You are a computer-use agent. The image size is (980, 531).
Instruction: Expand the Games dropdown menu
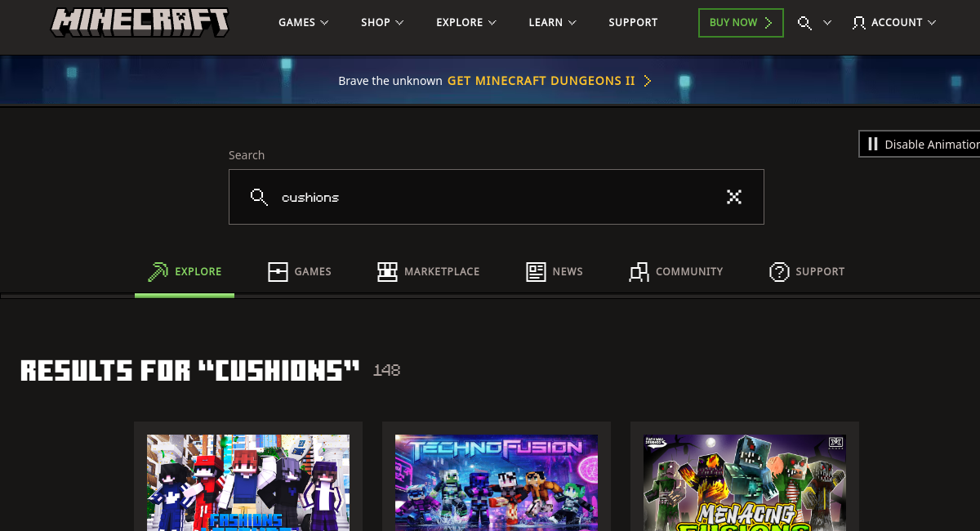[x=304, y=23]
